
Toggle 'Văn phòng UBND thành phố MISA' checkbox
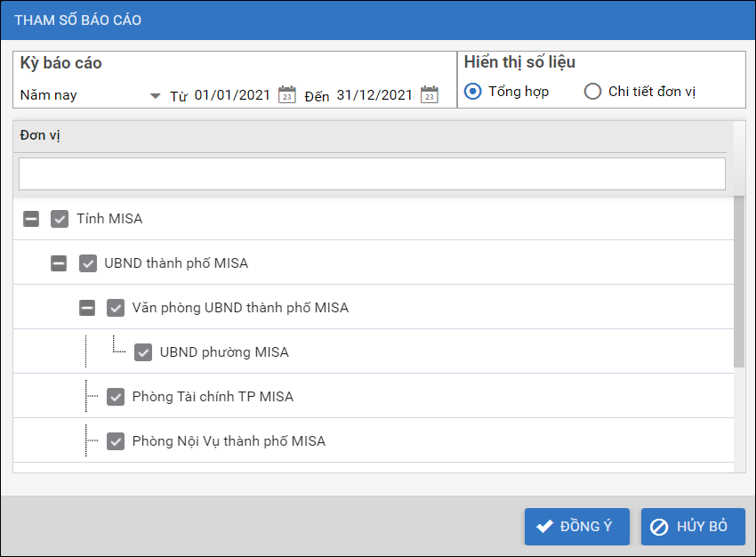(116, 308)
